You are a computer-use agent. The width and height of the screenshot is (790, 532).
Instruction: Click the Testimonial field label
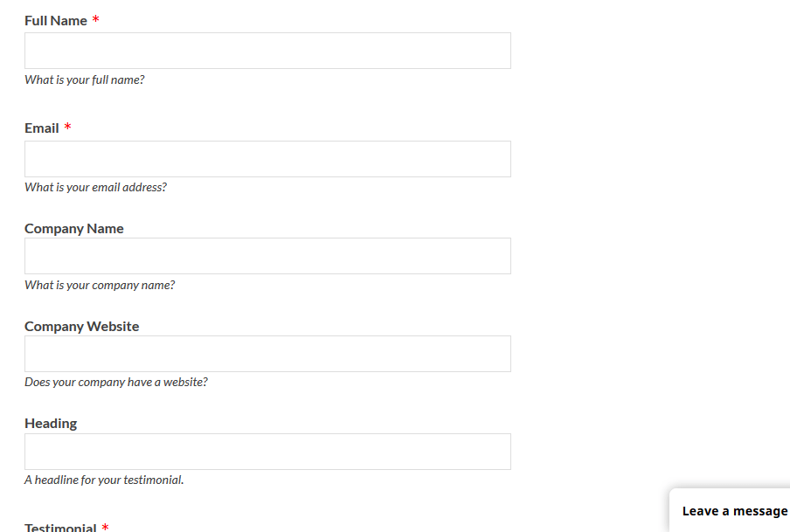coord(60,528)
